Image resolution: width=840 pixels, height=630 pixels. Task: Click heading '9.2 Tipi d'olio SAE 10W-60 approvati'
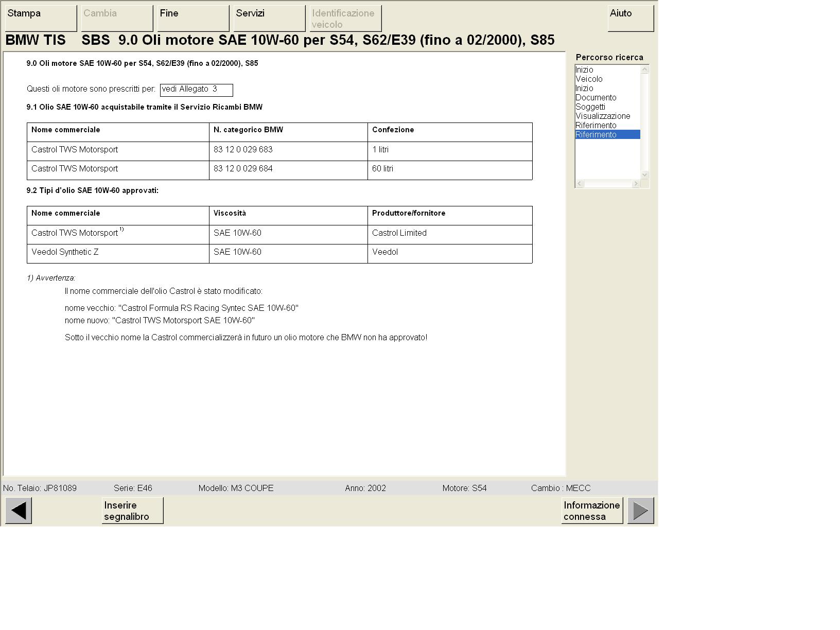(x=93, y=191)
